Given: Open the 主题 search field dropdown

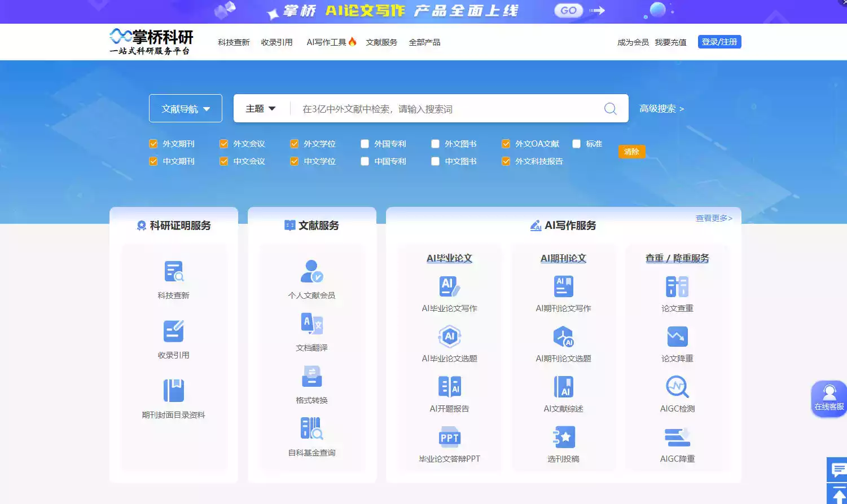Looking at the screenshot, I should (x=261, y=108).
